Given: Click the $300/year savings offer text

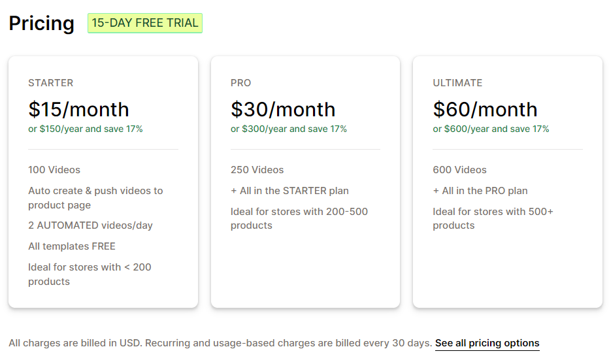Looking at the screenshot, I should (289, 129).
